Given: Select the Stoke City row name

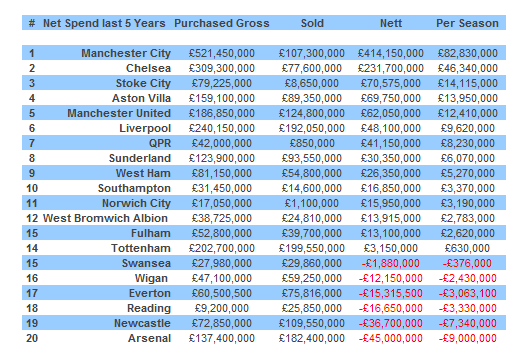Looking at the screenshot, I should [143, 83].
